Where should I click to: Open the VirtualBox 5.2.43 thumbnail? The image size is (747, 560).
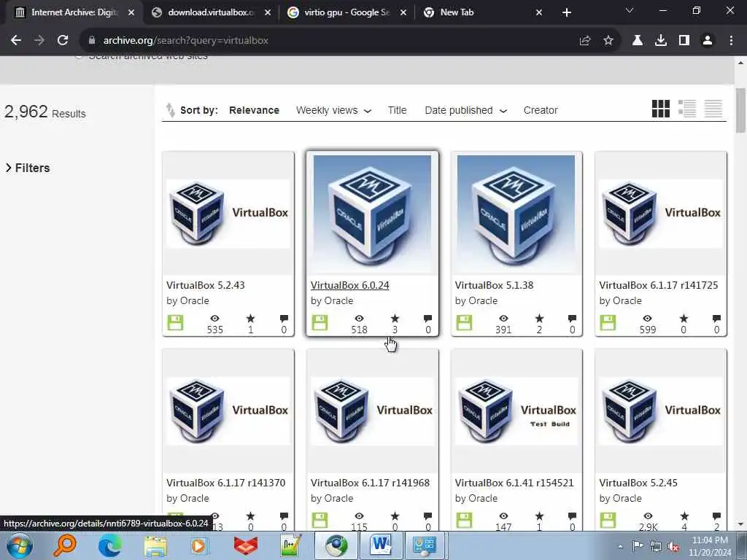pos(228,214)
